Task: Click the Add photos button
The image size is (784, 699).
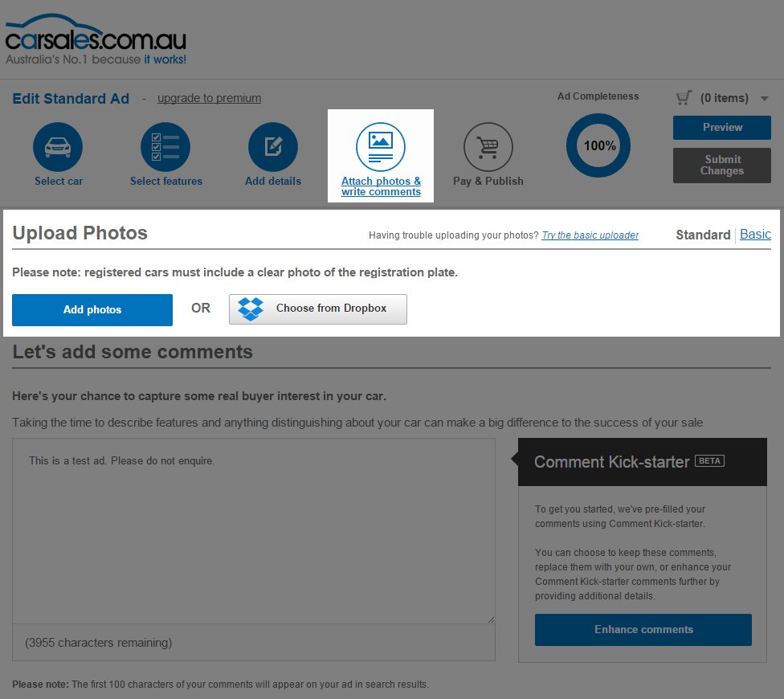Action: click(x=92, y=310)
